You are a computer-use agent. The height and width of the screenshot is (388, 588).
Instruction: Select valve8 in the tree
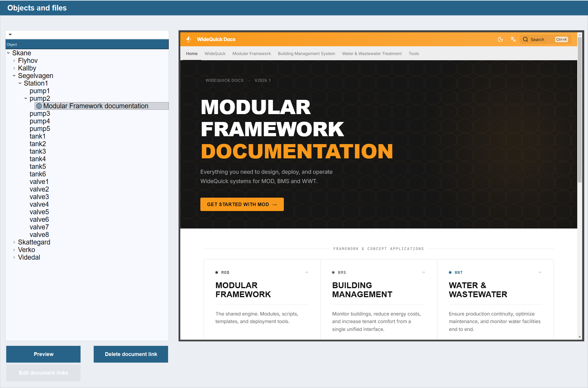click(39, 235)
